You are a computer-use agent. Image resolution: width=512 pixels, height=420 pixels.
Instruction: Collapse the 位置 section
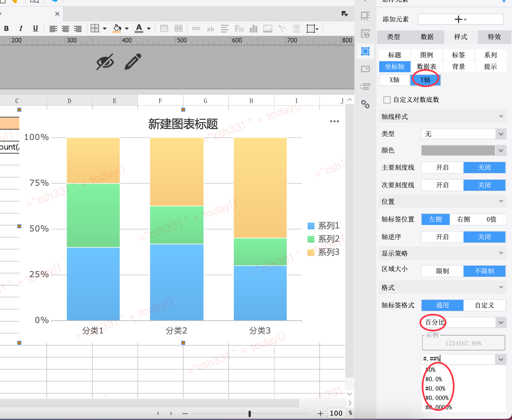tap(501, 202)
